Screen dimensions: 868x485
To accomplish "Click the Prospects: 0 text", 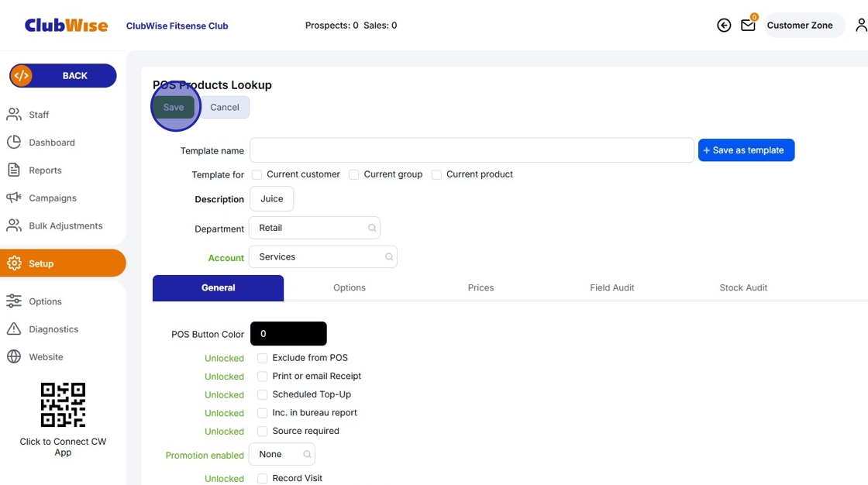I will pyautogui.click(x=332, y=26).
